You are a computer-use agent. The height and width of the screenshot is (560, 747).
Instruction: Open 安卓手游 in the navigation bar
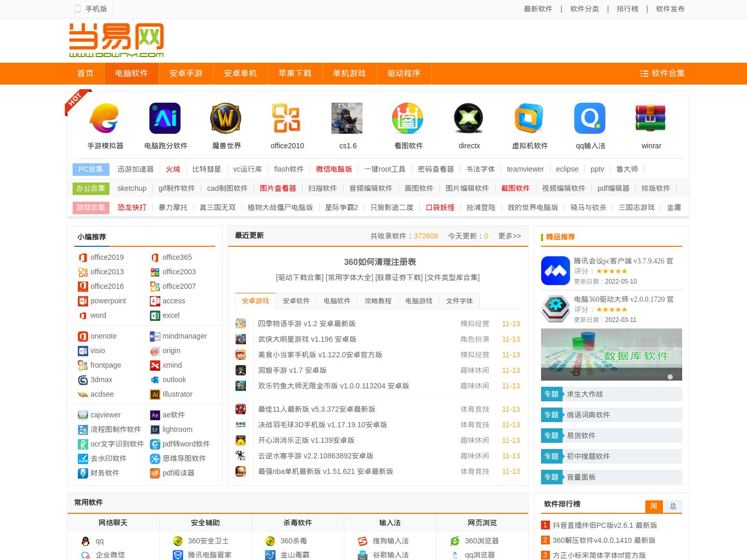point(186,74)
